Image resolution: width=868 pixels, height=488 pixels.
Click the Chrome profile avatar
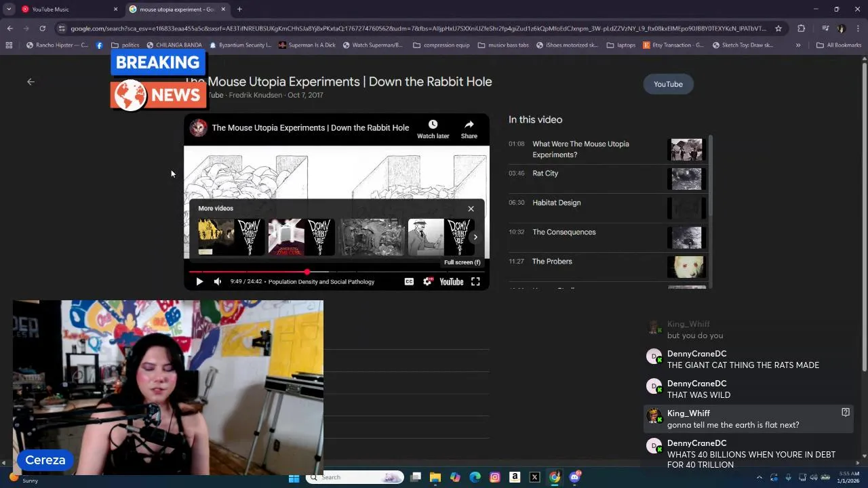(x=842, y=28)
